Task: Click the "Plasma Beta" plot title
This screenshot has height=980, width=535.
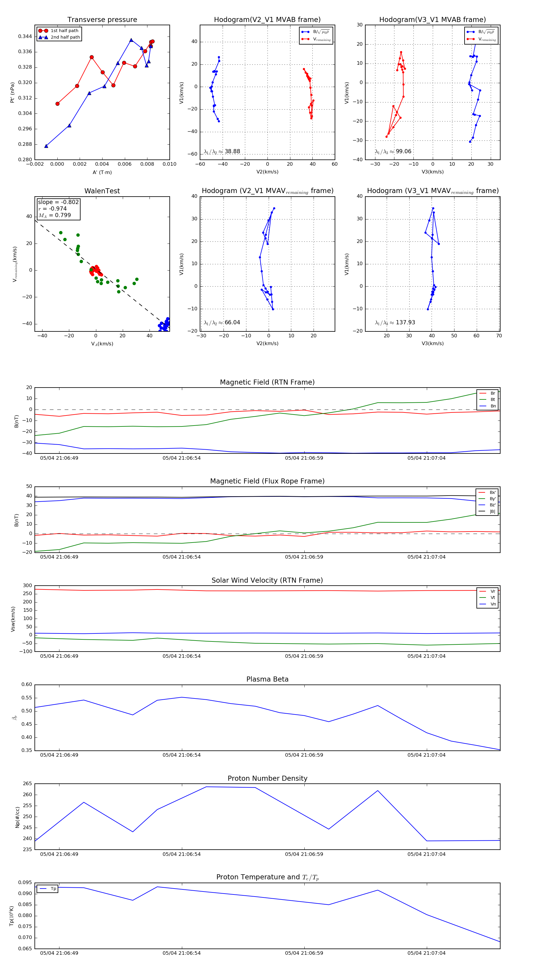Action: (x=267, y=679)
